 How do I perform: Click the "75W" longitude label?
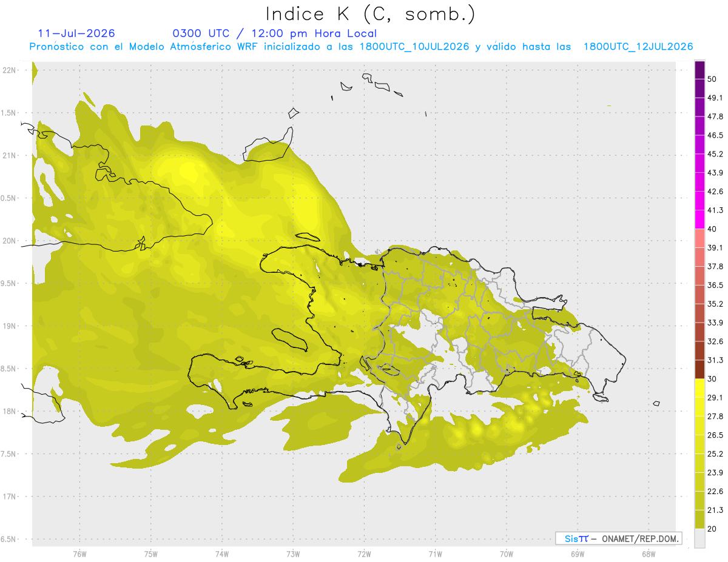150,554
